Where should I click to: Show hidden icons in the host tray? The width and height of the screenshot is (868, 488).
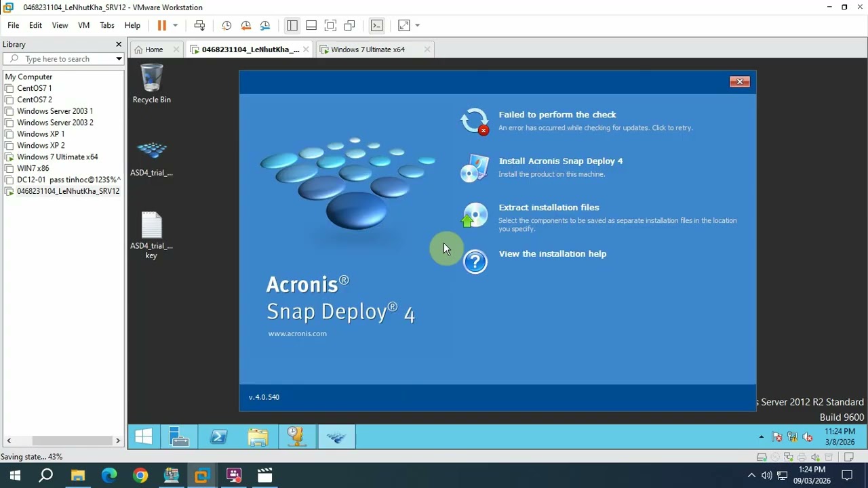[751, 476]
